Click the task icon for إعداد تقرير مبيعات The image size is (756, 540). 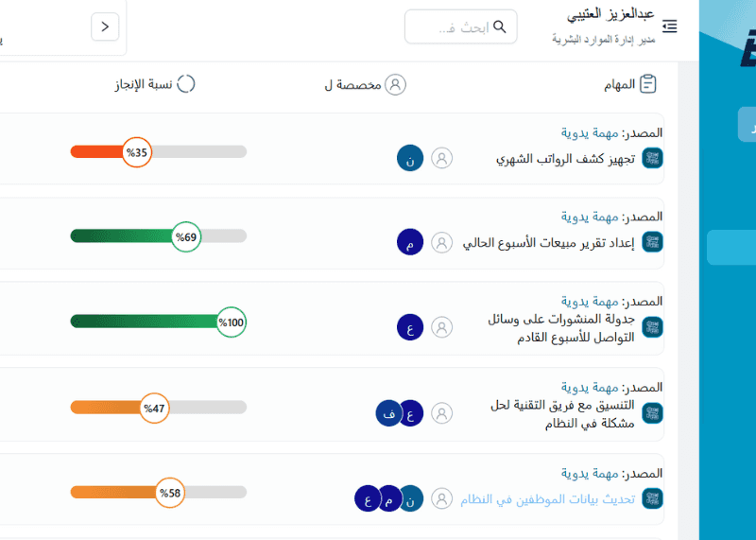point(652,243)
